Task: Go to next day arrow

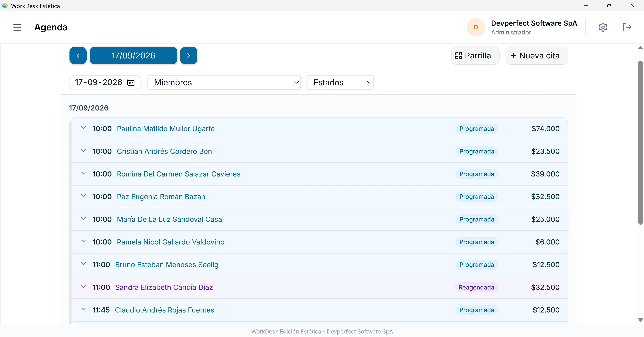Action: tap(189, 56)
